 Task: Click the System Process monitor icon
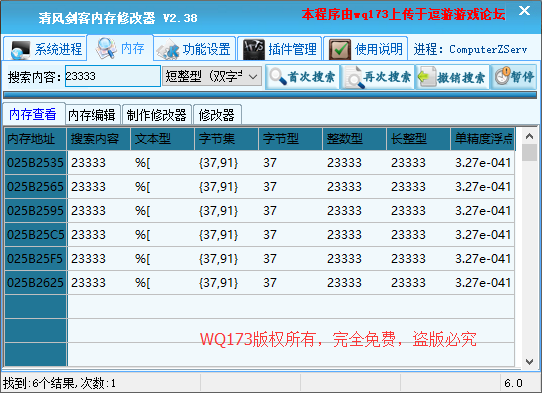coord(20,50)
